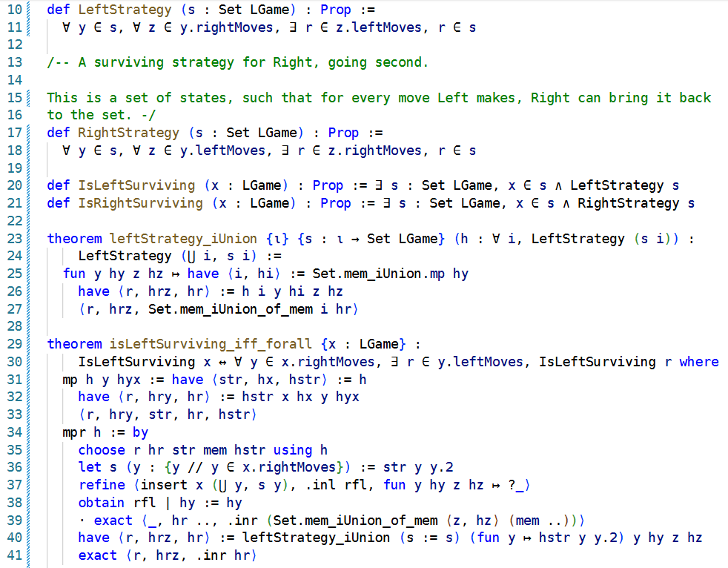This screenshot has height=568, width=728.
Task: Click line number 29 in the gutter
Action: click(15, 344)
